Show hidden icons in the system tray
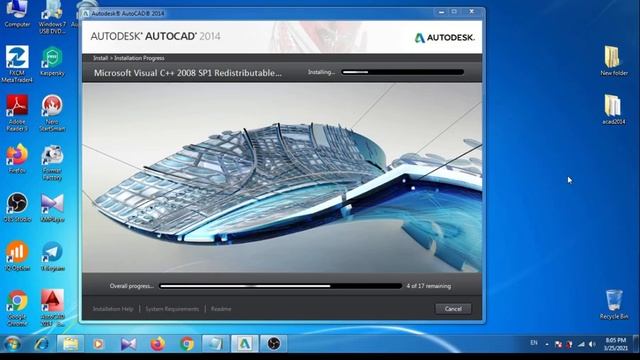Image resolution: width=640 pixels, height=360 pixels. pos(547,344)
